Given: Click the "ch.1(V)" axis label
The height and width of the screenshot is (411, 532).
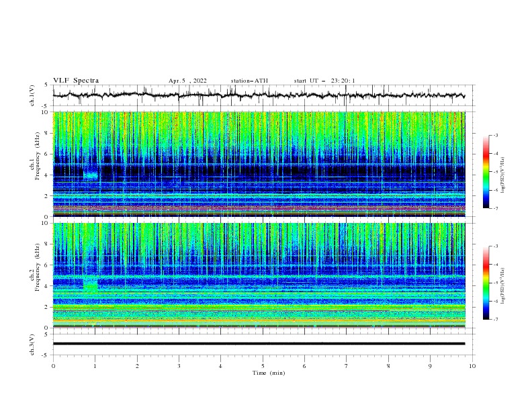Looking at the screenshot, I should pos(32,95).
